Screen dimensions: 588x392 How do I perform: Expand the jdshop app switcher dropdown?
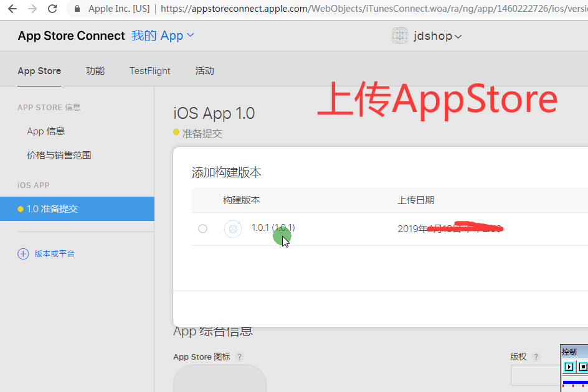click(438, 36)
